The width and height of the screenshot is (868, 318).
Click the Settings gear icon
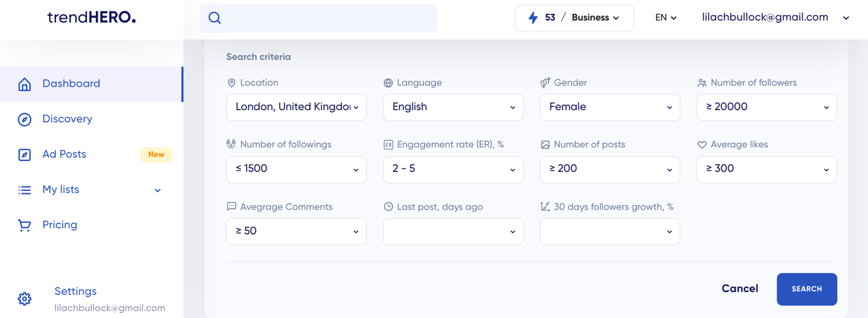click(25, 299)
